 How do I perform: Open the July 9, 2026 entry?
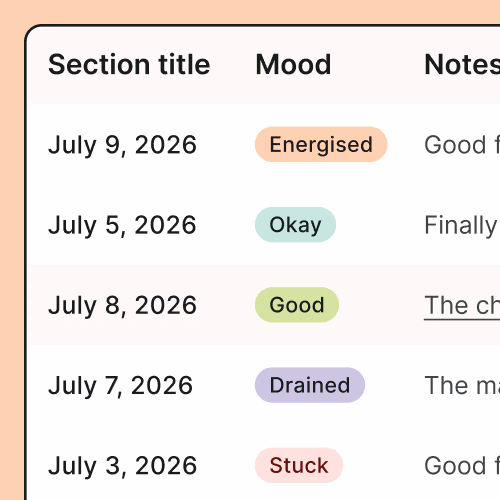(x=122, y=145)
